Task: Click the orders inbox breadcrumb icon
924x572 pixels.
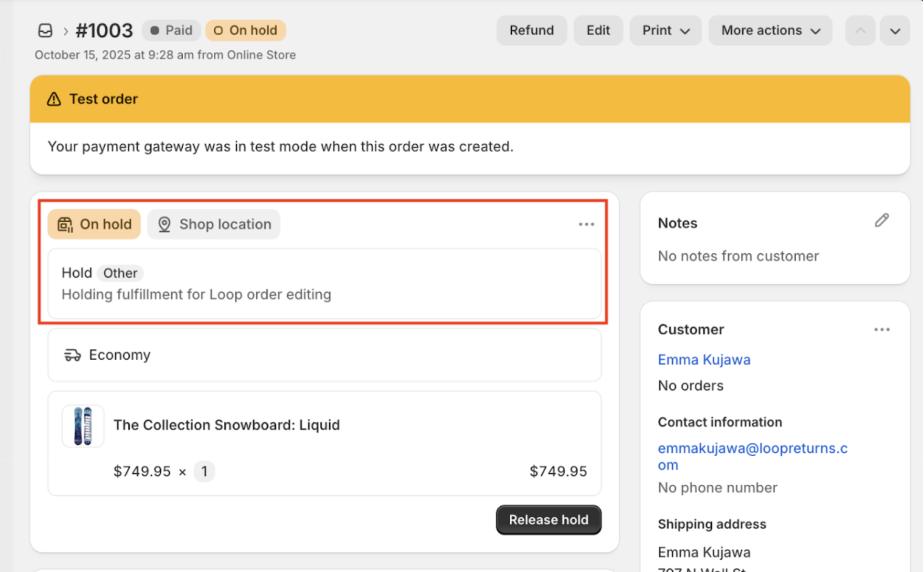Action: (x=45, y=31)
